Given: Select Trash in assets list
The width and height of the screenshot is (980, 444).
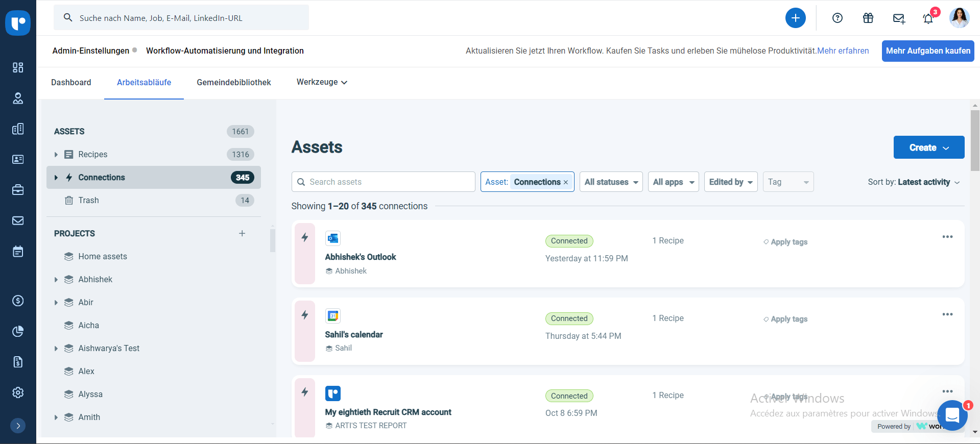Looking at the screenshot, I should [154, 200].
